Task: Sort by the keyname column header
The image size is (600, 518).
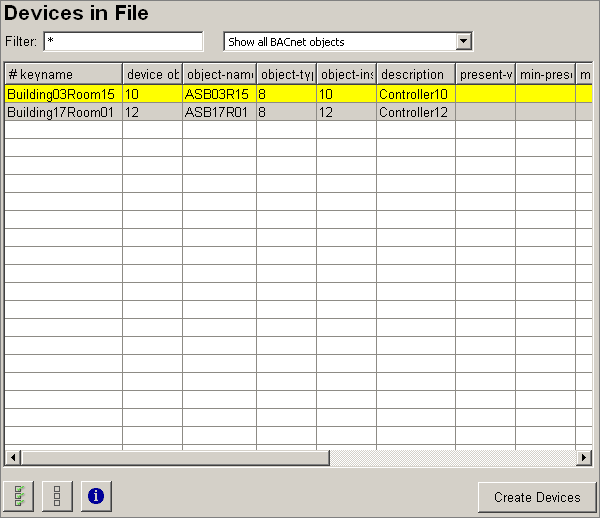Action: (x=63, y=75)
